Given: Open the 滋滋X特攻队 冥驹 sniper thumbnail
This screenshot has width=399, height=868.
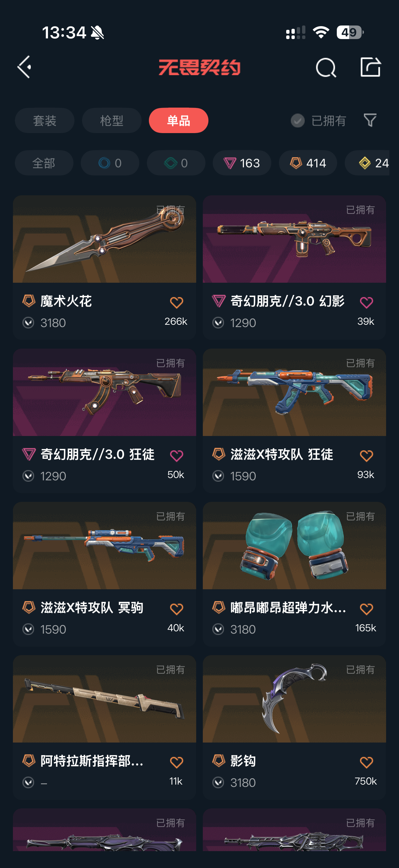Looking at the screenshot, I should 104,546.
